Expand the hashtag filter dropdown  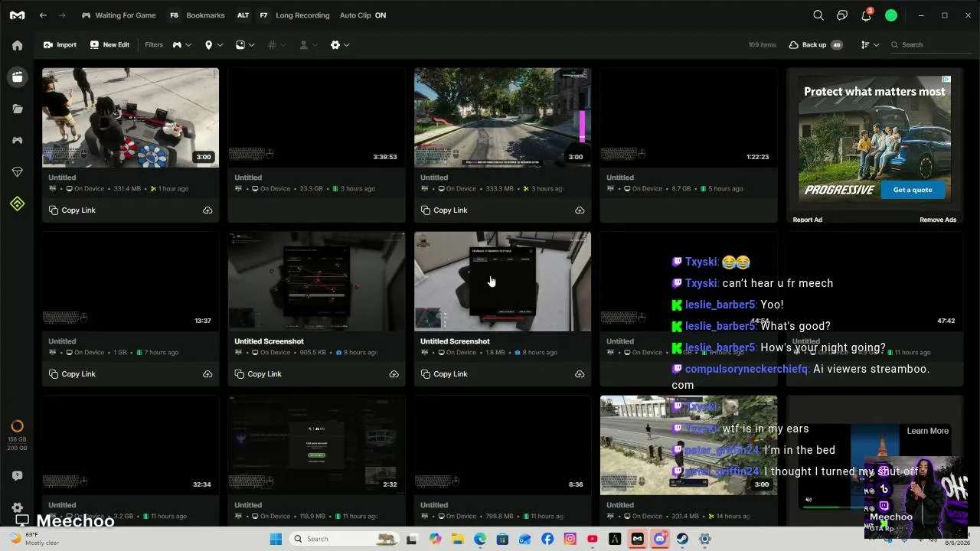coord(276,45)
